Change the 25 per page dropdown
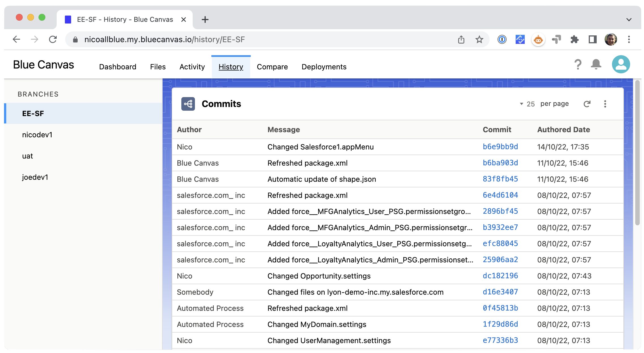Screen dimensions: 644x353 click(527, 104)
